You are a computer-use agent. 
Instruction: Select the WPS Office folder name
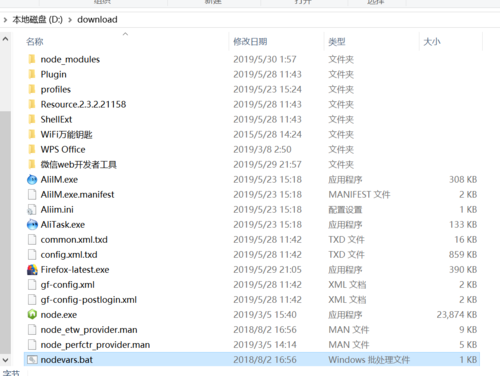pos(63,149)
